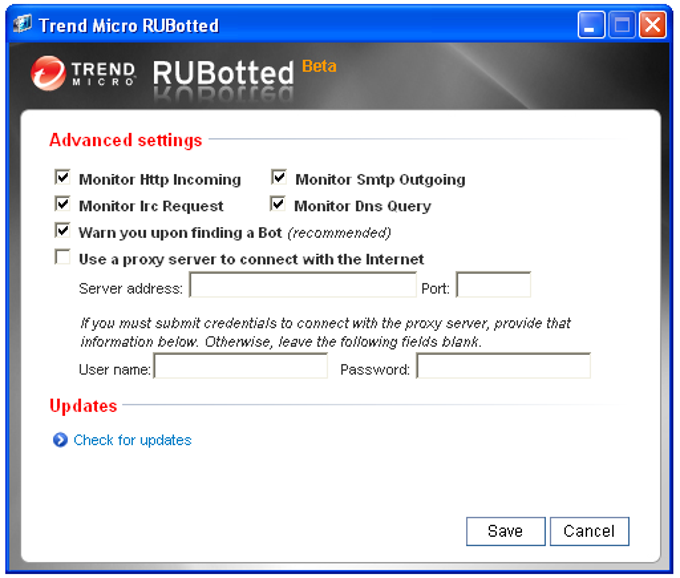The height and width of the screenshot is (578, 680).
Task: Close the Trend Micro RUBotted window
Action: pyautogui.click(x=653, y=25)
